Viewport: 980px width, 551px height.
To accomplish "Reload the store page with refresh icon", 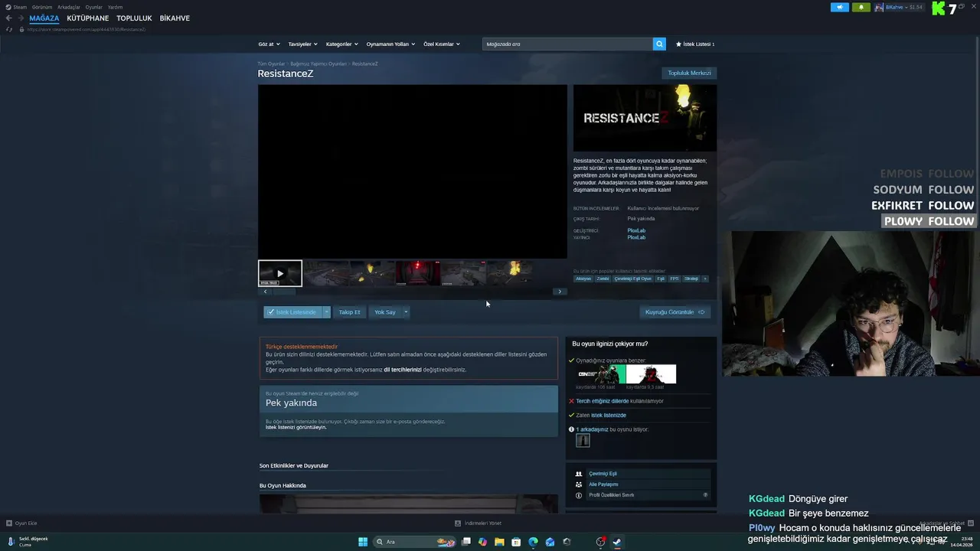I will pyautogui.click(x=9, y=29).
